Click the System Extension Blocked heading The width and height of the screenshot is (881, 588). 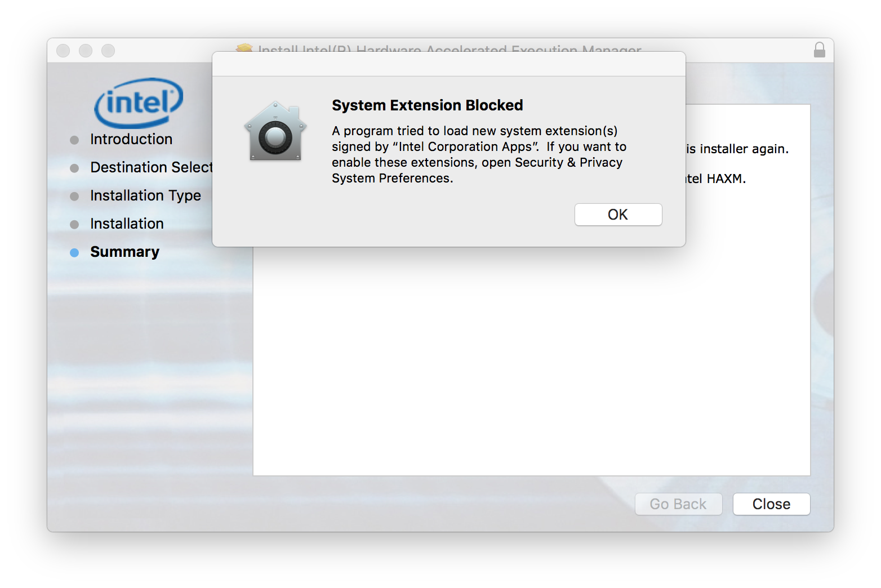[427, 105]
